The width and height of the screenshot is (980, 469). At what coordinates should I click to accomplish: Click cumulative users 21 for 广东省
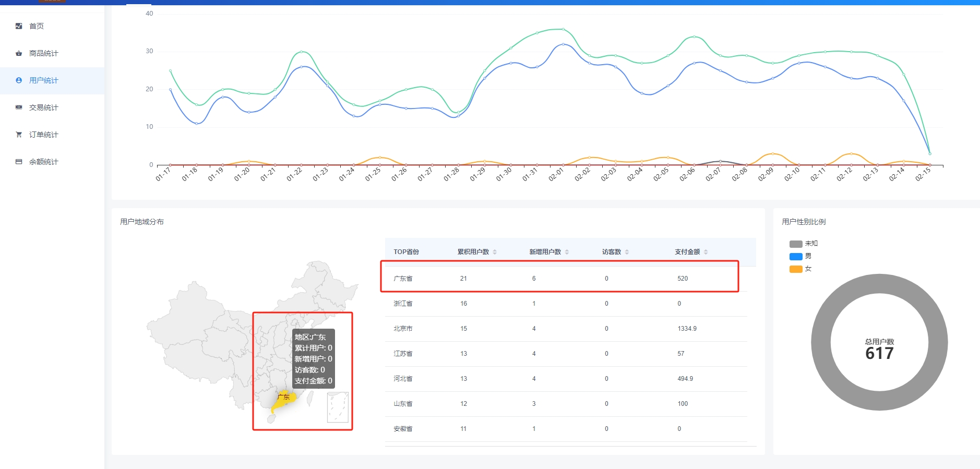[463, 279]
